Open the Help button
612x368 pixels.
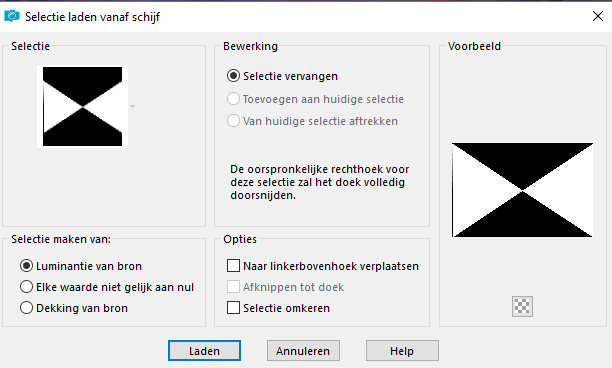tap(402, 351)
